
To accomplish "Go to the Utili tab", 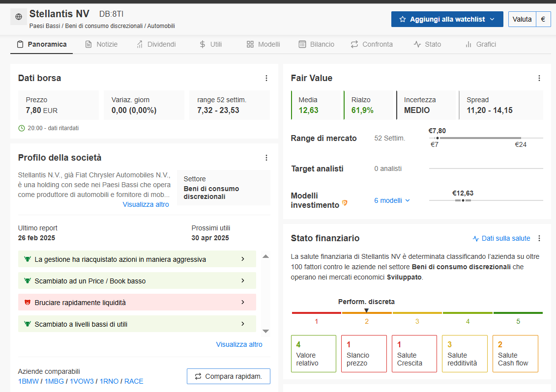I will click(x=210, y=44).
